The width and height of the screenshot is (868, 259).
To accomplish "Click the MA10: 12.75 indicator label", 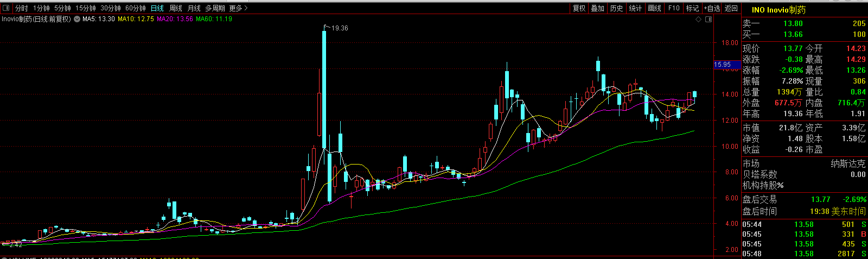I will (x=136, y=19).
